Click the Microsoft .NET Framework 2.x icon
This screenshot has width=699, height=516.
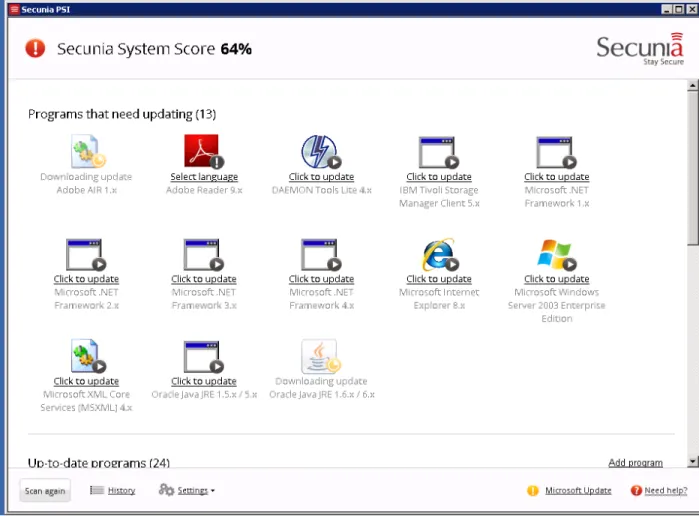pyautogui.click(x=86, y=254)
